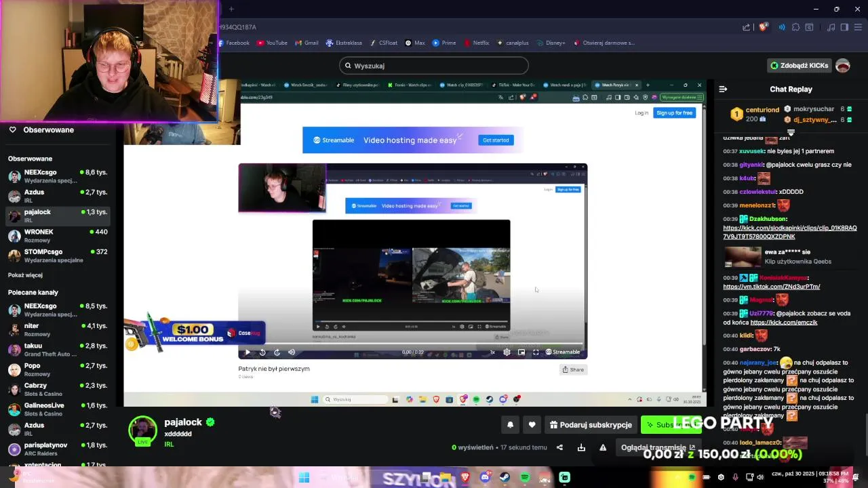Select Azdus in followed channels

coord(57,196)
